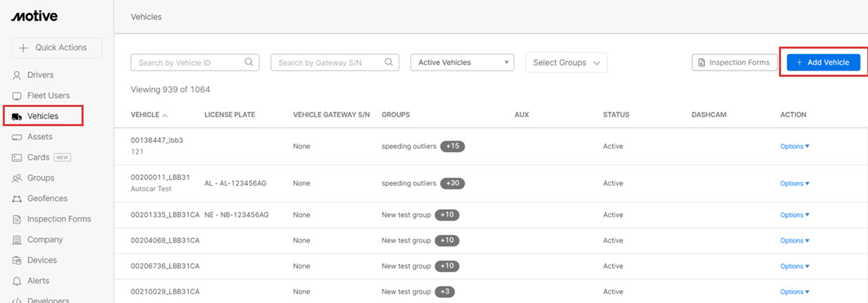Click the DASHCAM column header
868x303 pixels.
pos(709,115)
